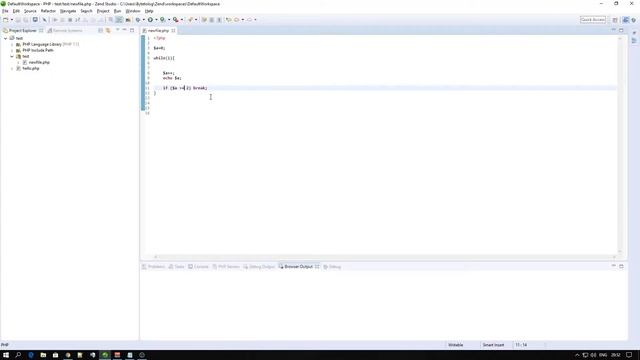The height and width of the screenshot is (360, 640).
Task: Click the Debug toolbar button
Action: coord(138,20)
